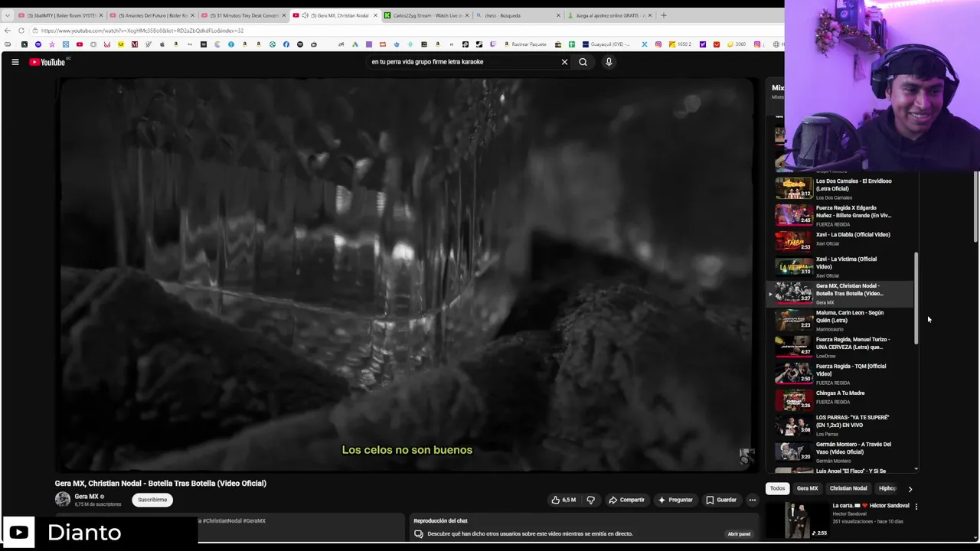Click the video player to pause playback
The image size is (980, 551).
[x=407, y=274]
